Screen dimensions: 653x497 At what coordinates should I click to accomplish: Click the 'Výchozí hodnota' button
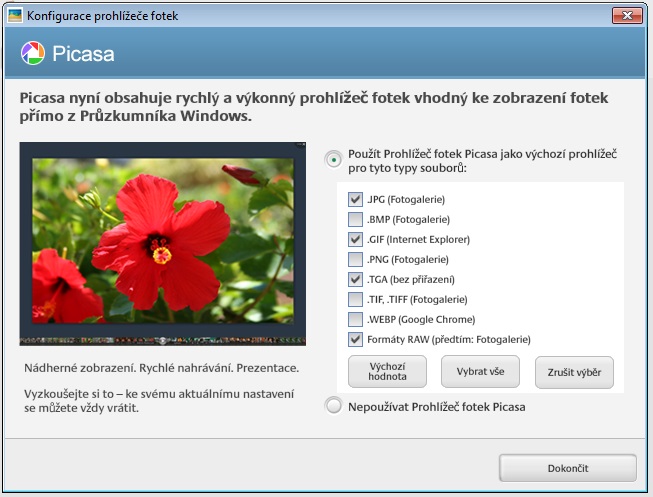coord(387,371)
